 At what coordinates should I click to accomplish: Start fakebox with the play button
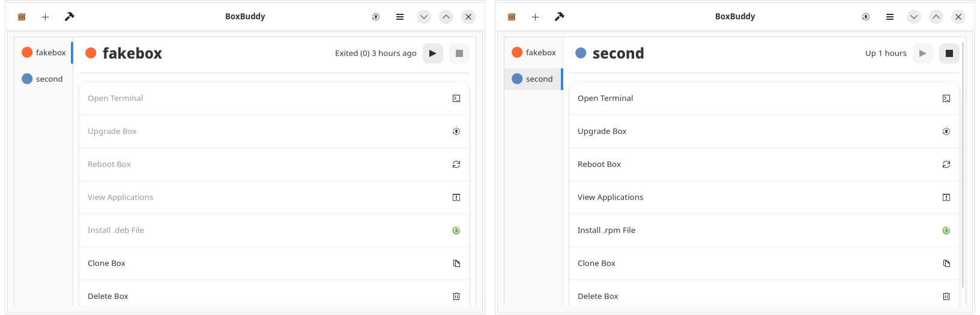click(x=433, y=53)
